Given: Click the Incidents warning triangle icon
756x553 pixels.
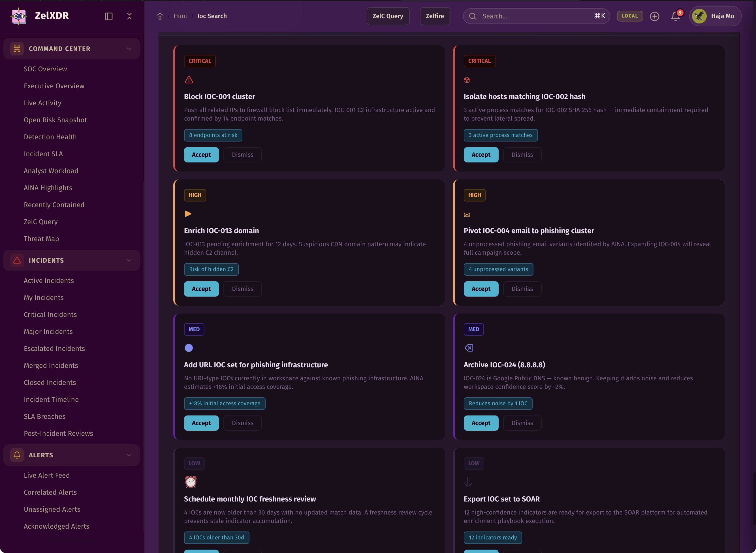Looking at the screenshot, I should pos(17,260).
